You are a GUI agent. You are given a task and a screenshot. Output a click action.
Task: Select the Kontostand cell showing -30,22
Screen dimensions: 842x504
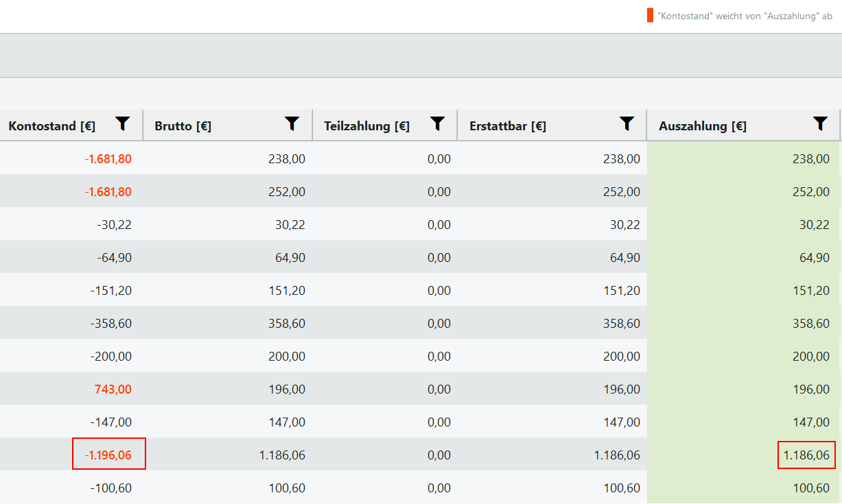pyautogui.click(x=114, y=225)
